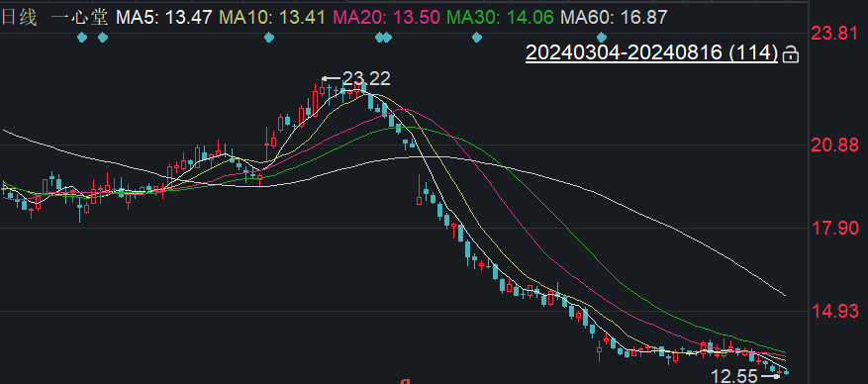868x384 pixels.
Task: Click the second diamond event marker
Action: (x=102, y=38)
